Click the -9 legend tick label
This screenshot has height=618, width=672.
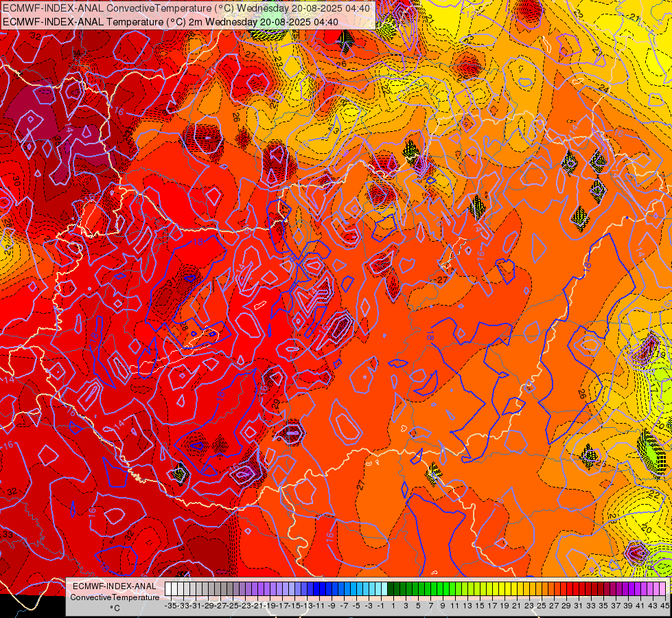[x=332, y=606]
